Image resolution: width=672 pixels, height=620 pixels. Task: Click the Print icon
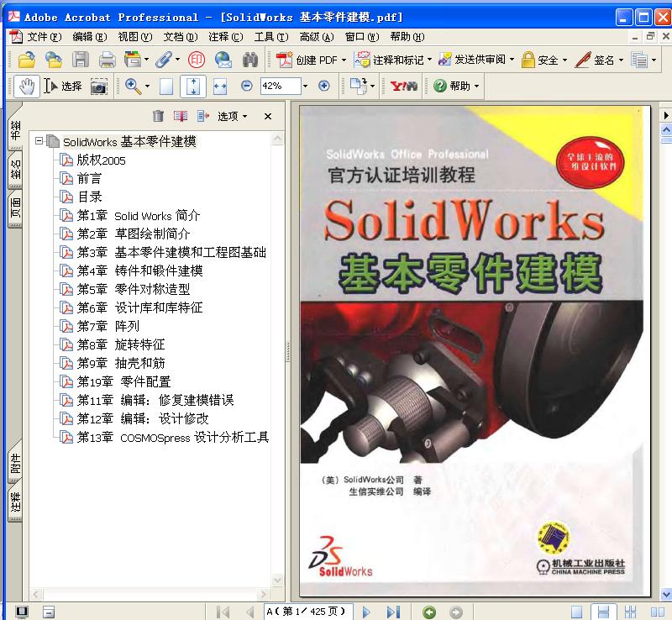[x=108, y=60]
